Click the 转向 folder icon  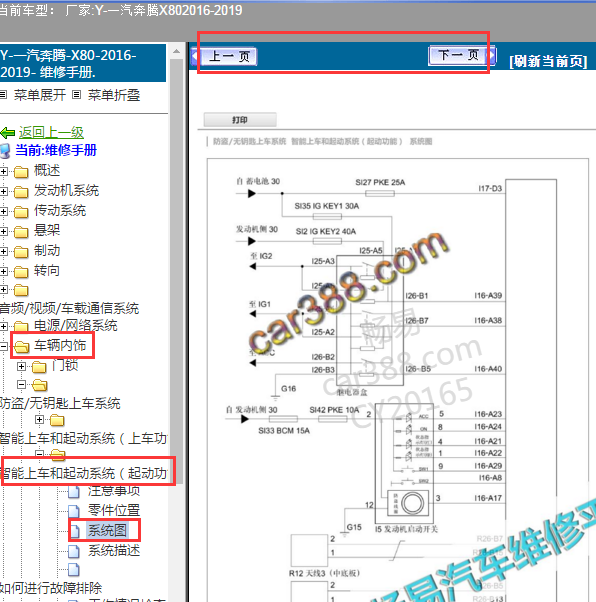21,272
